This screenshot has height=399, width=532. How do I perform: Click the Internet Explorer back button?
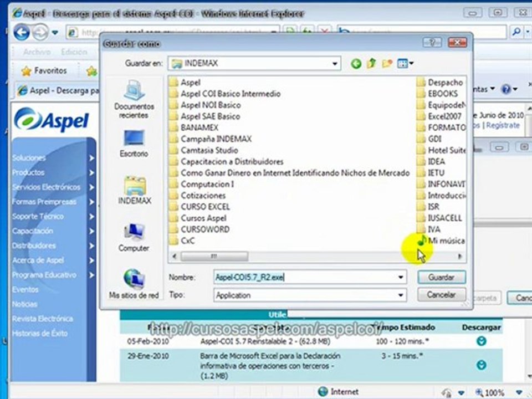click(22, 33)
